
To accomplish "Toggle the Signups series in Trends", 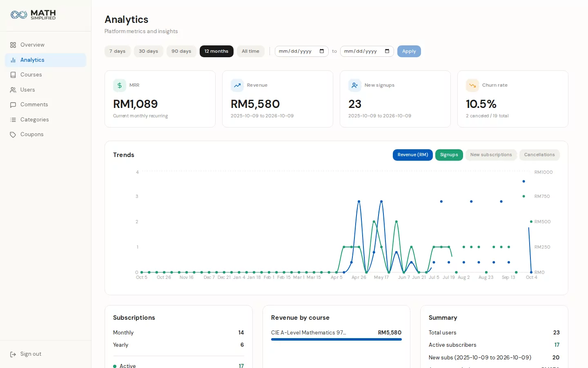I will [449, 155].
